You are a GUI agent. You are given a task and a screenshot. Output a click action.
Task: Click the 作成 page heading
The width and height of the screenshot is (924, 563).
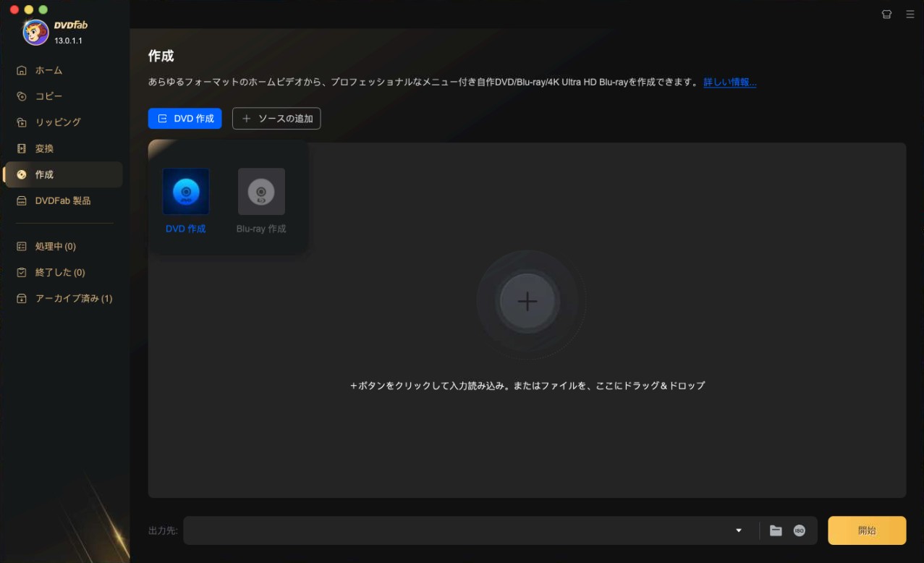click(161, 56)
